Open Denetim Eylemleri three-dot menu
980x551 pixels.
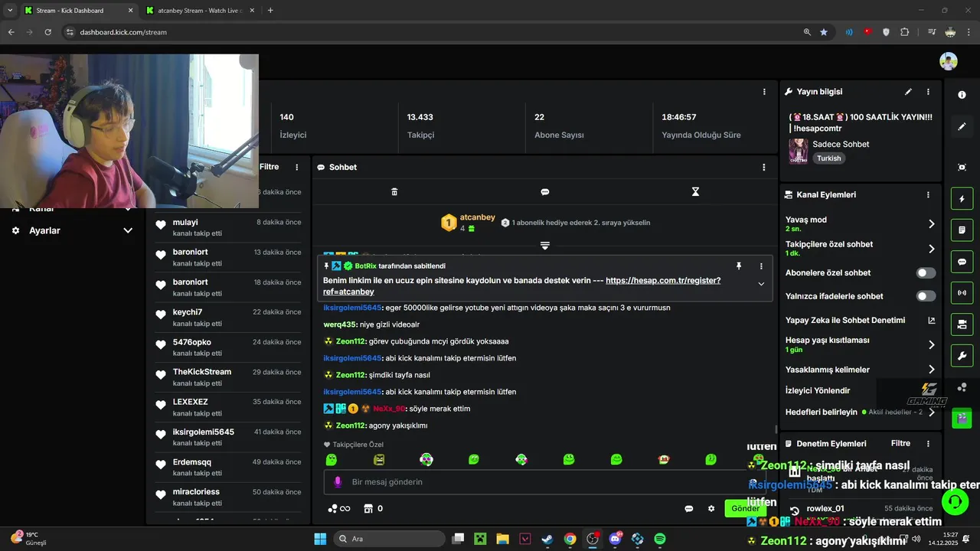928,443
